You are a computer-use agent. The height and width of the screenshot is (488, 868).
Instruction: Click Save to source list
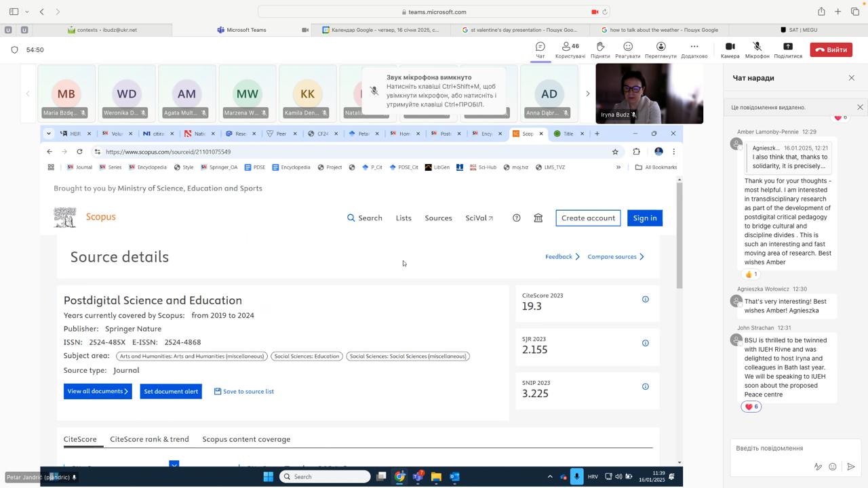click(x=244, y=391)
